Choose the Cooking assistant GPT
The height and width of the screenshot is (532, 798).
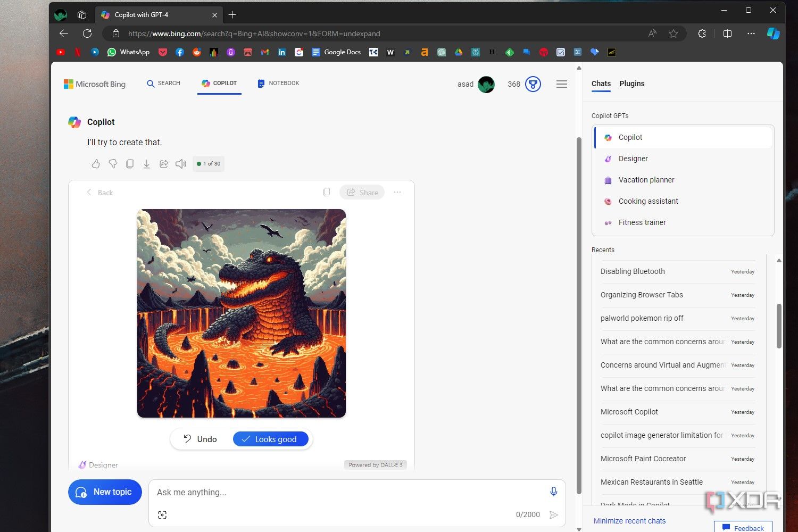[683, 201]
